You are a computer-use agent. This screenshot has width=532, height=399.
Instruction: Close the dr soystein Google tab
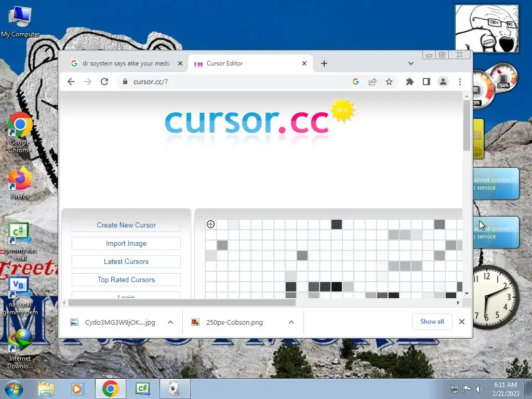point(180,63)
